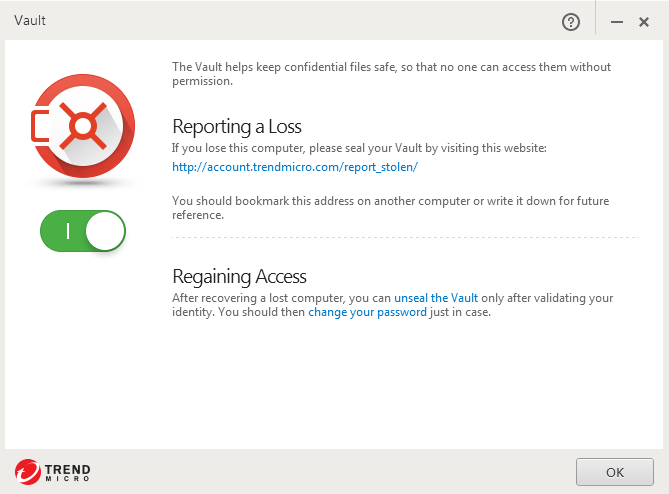Click the 'The Vault helps keep confidential files safe' text
The image size is (669, 494).
(x=391, y=74)
